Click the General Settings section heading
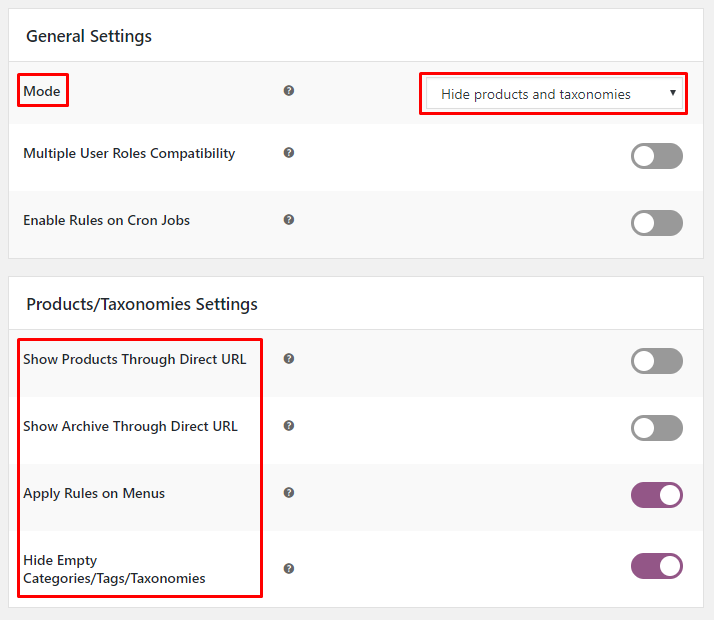This screenshot has width=714, height=620. [89, 36]
